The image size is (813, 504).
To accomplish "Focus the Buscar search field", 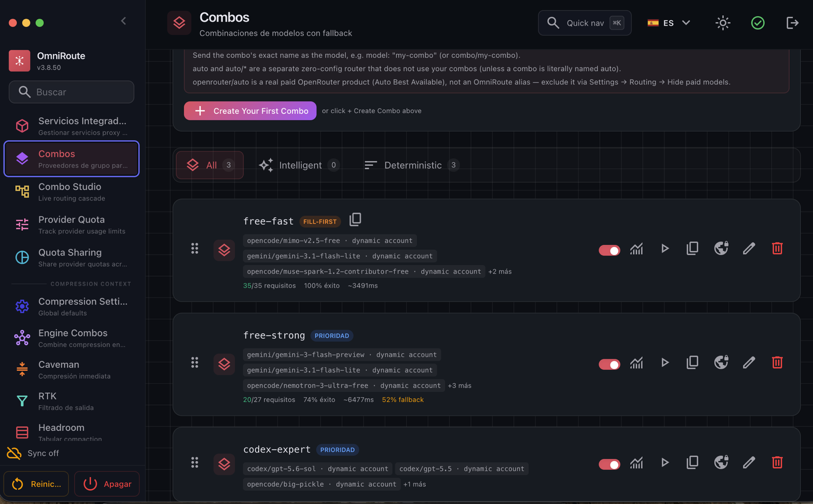I will pos(72,92).
